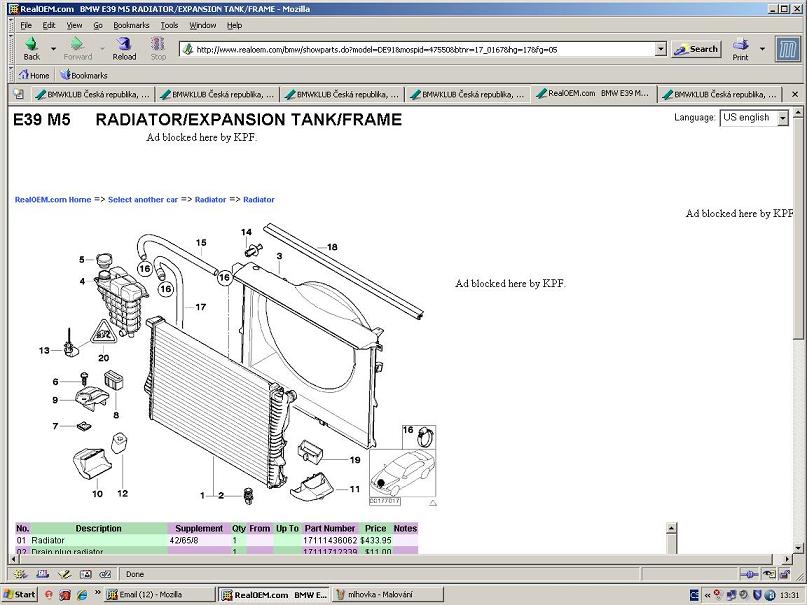807x605 pixels.
Task: Open the Forward history dropdown arrow
Action: pos(102,49)
